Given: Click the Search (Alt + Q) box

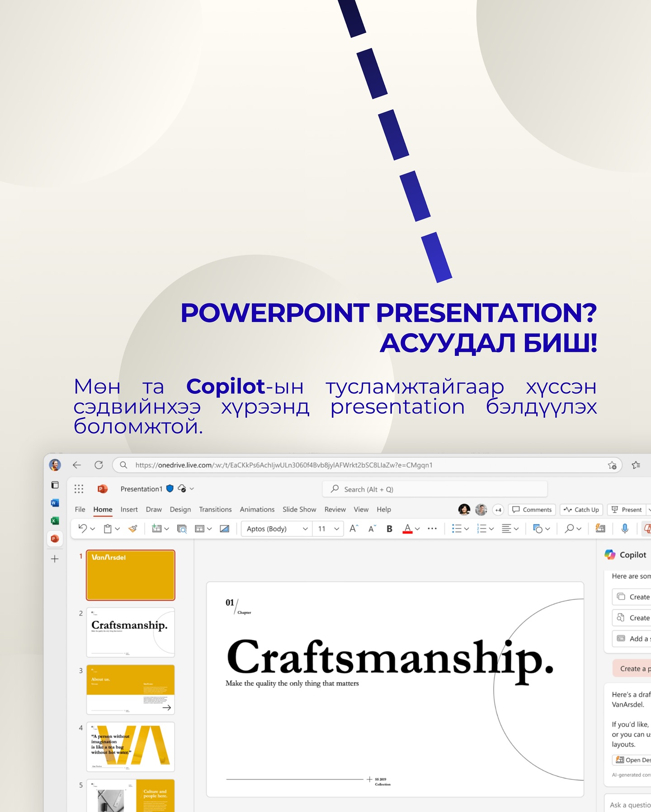Looking at the screenshot, I should [435, 489].
